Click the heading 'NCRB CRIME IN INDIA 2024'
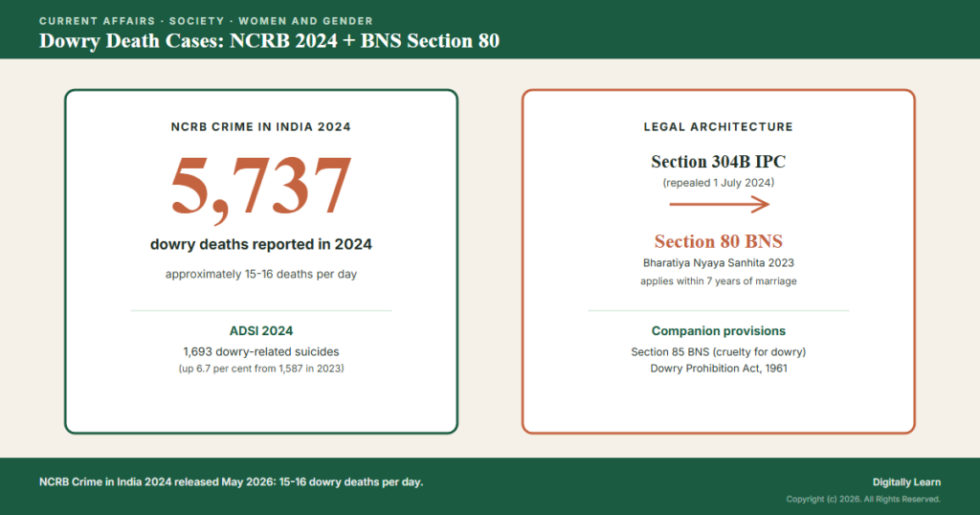This screenshot has height=515, width=980. click(x=261, y=127)
